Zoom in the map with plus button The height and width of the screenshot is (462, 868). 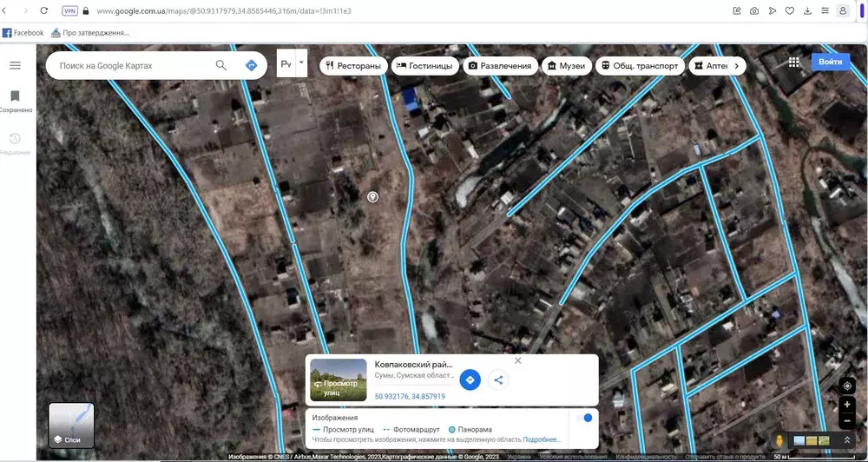click(847, 405)
